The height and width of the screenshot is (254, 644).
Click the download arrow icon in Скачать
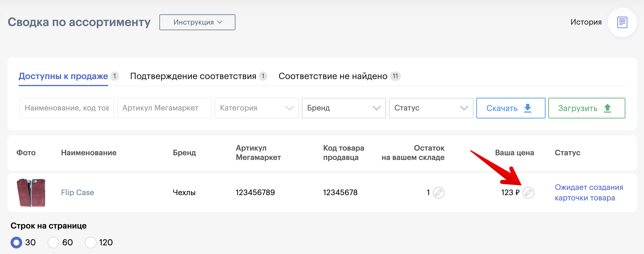(528, 108)
